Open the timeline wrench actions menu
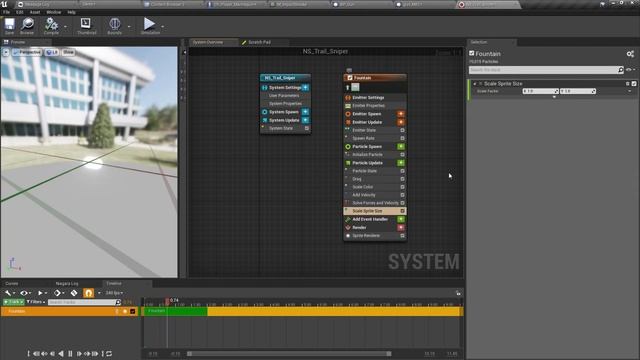This screenshot has width=640, height=360. (9, 293)
